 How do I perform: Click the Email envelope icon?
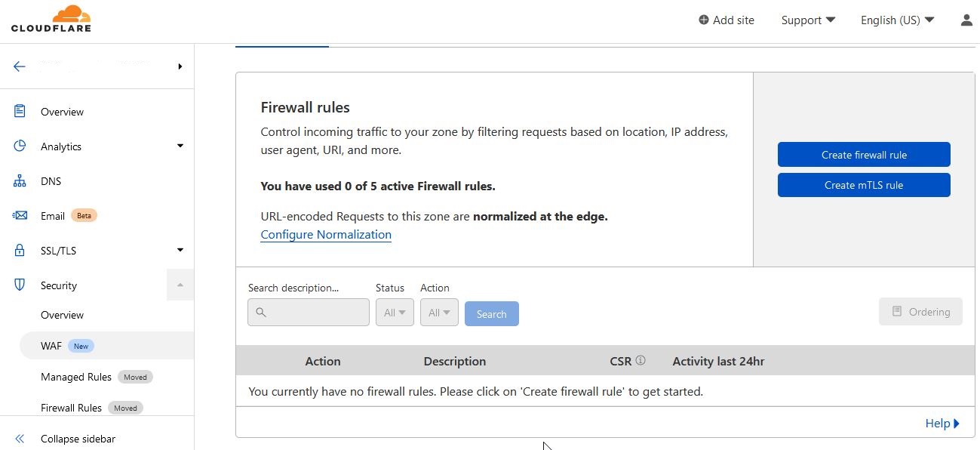pyautogui.click(x=20, y=216)
